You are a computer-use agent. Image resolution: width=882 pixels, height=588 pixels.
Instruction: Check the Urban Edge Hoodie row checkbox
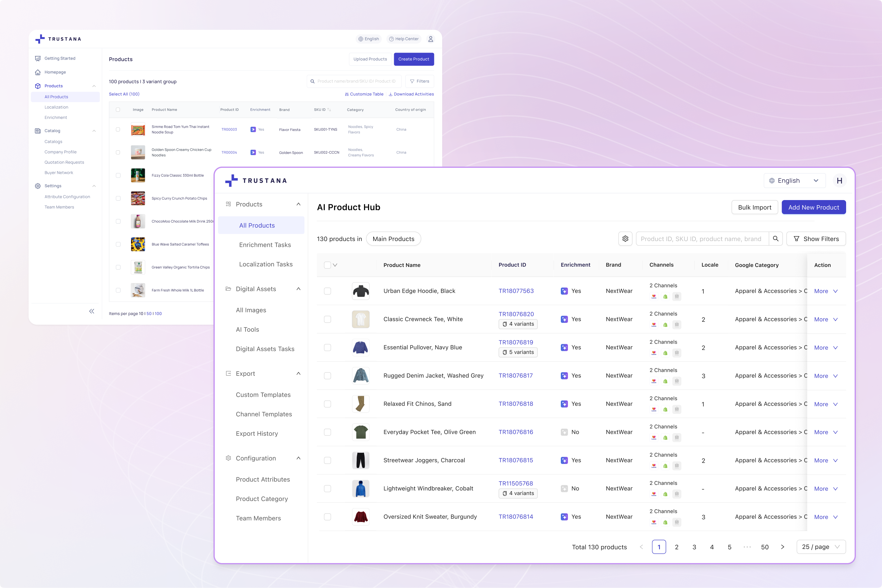tap(327, 291)
